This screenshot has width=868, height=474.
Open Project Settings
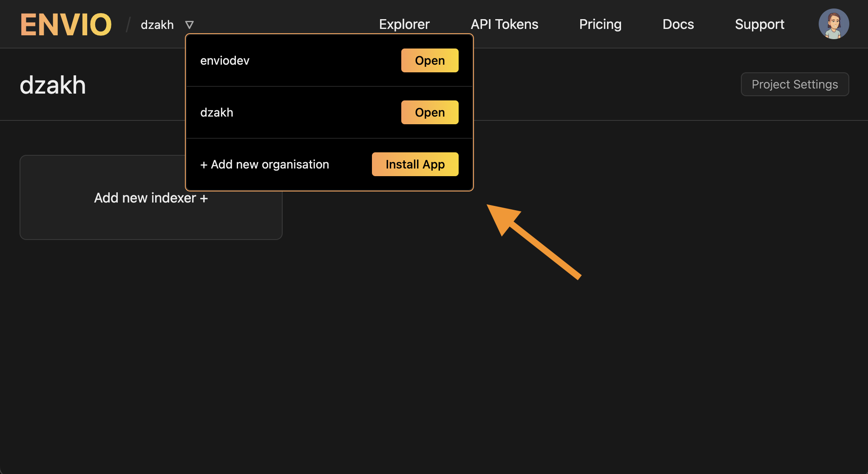[x=795, y=84]
